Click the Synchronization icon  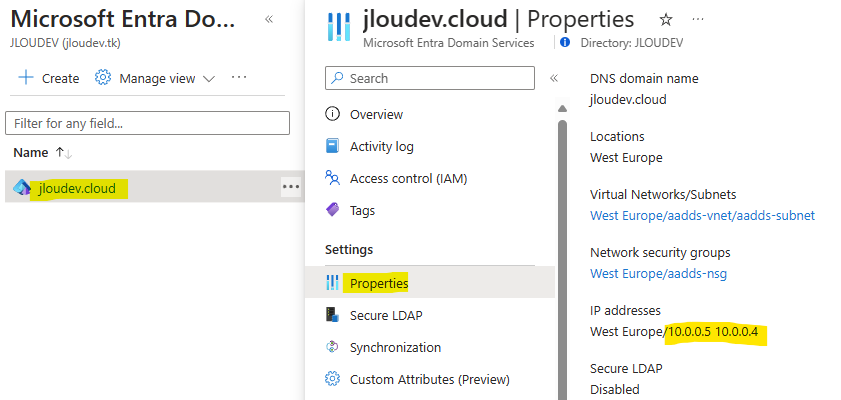[x=333, y=347]
